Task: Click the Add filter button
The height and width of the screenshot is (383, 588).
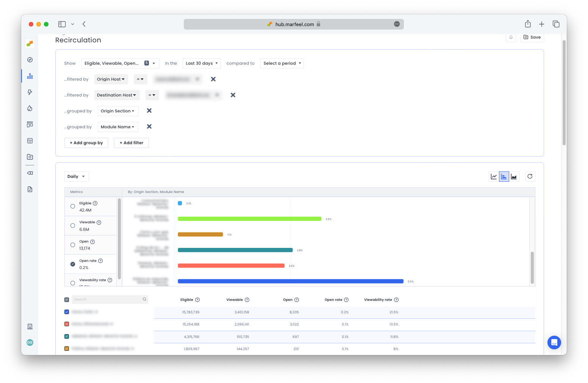Action: 131,143
